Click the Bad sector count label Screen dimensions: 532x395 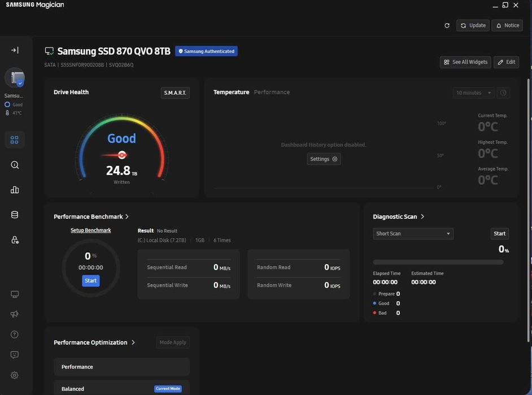(x=382, y=313)
